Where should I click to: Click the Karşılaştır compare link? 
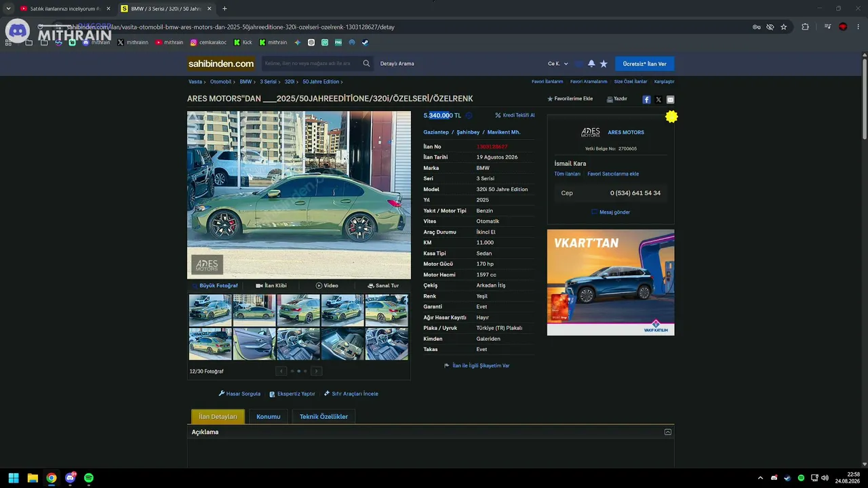point(664,82)
